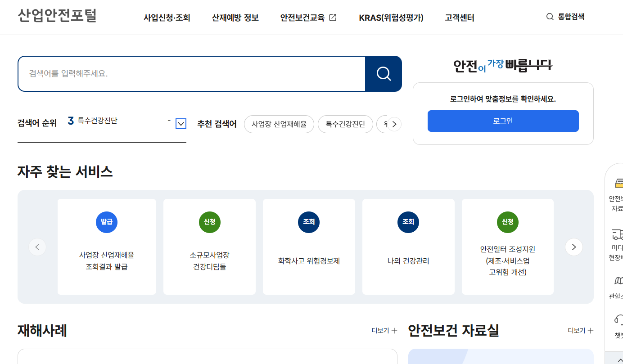Focus the 검색어를 입력해주세요 search field
The height and width of the screenshot is (364, 623).
[191, 74]
